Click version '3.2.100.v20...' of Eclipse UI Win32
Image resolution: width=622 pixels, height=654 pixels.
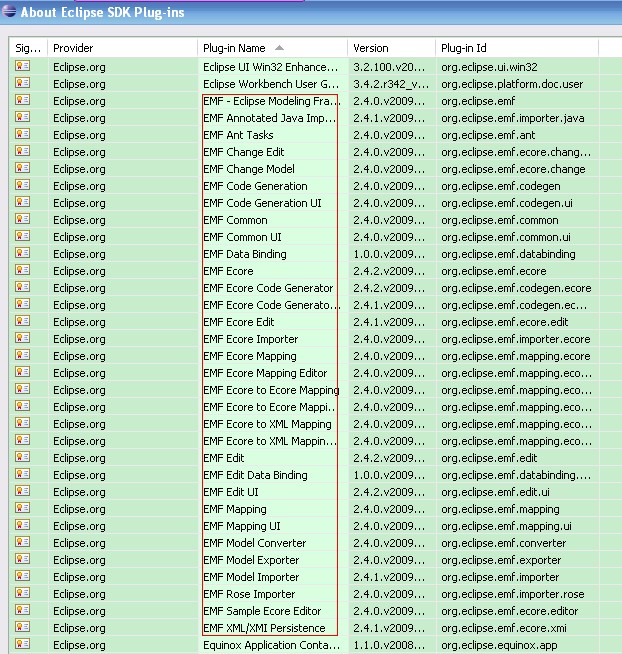click(x=389, y=67)
